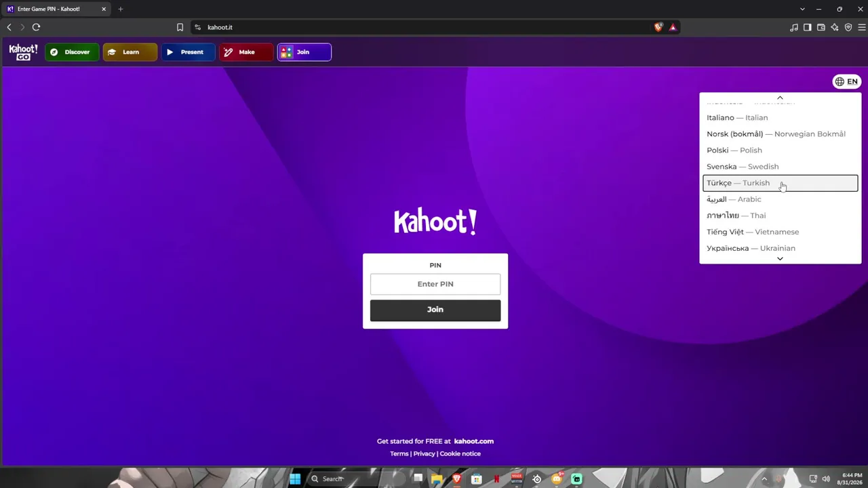Open Leo AI assistant sparkle icon
Image resolution: width=868 pixels, height=488 pixels.
(835, 27)
